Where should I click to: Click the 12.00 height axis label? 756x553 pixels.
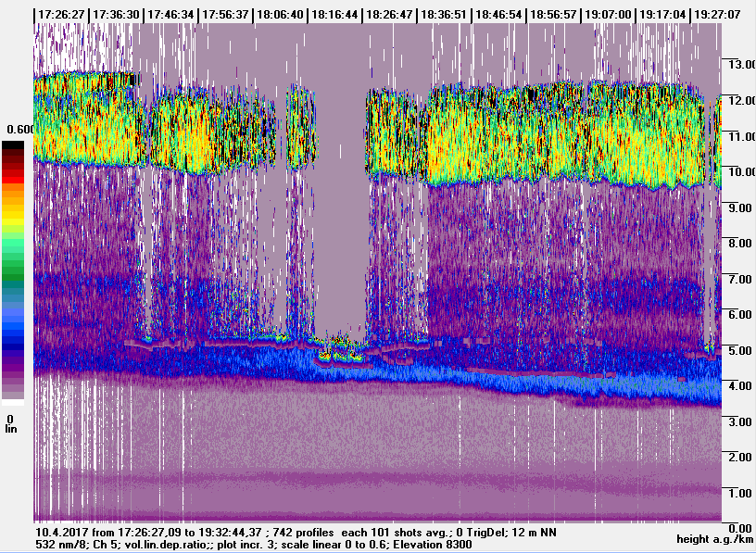741,101
